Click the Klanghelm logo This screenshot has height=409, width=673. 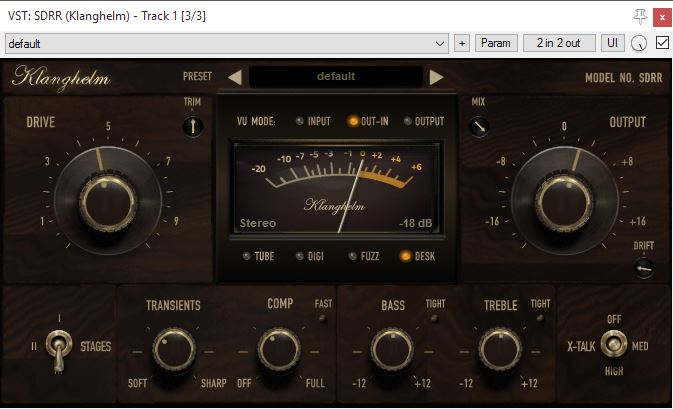61,78
